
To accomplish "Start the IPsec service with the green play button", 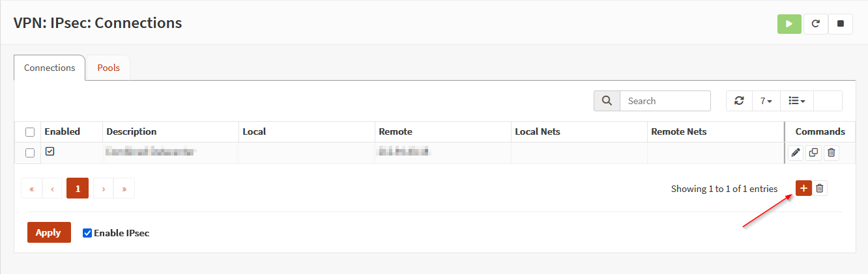I will [x=789, y=23].
